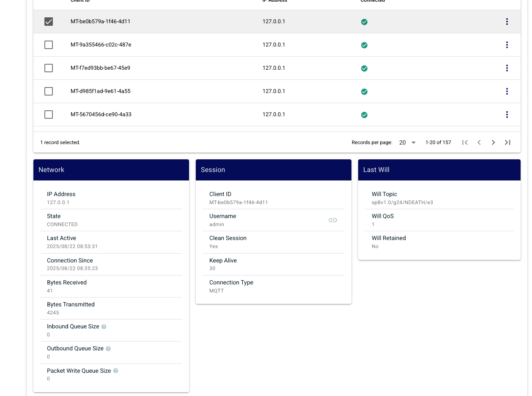Open kebab menu for MT-be0b579a-1f46-4d11
This screenshot has height=396, width=532.
(x=507, y=22)
